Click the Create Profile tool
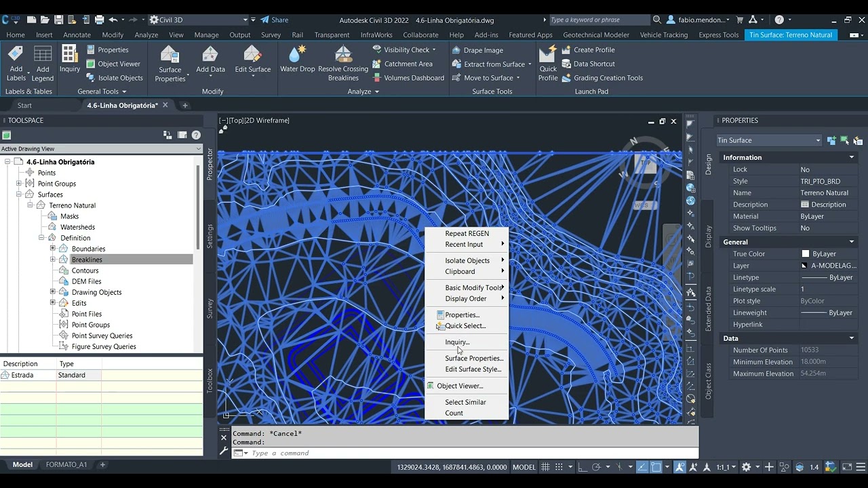Screen dimensions: 868x488 coord(588,49)
